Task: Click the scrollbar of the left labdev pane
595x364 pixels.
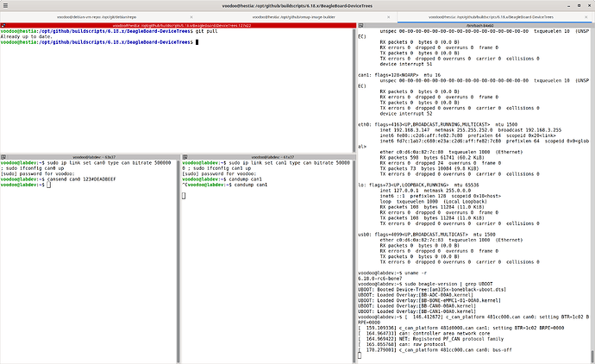Action: pyautogui.click(x=177, y=259)
